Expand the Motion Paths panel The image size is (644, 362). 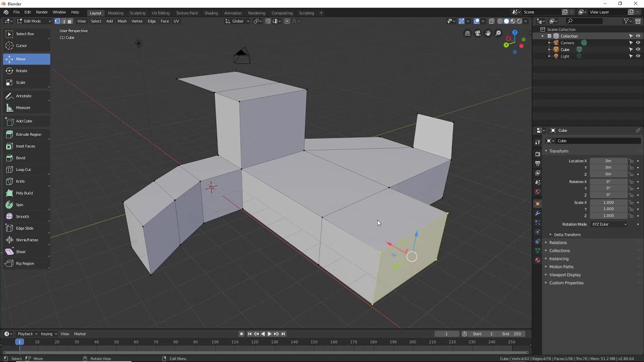coord(561,267)
